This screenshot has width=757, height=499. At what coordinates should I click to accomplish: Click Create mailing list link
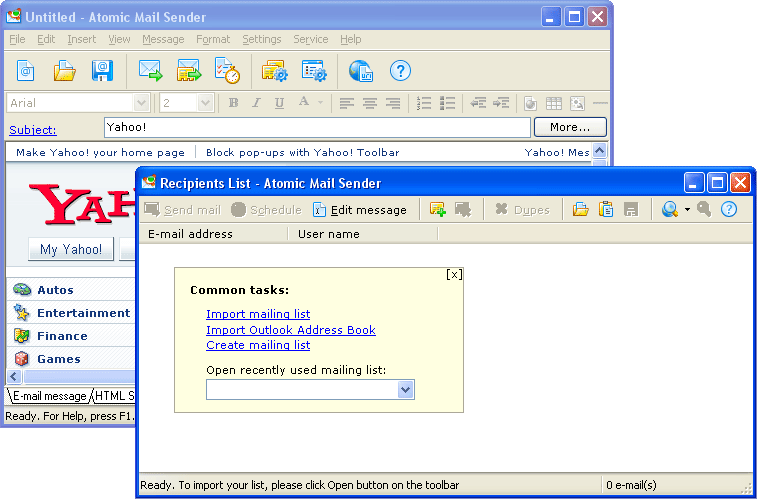pyautogui.click(x=258, y=345)
